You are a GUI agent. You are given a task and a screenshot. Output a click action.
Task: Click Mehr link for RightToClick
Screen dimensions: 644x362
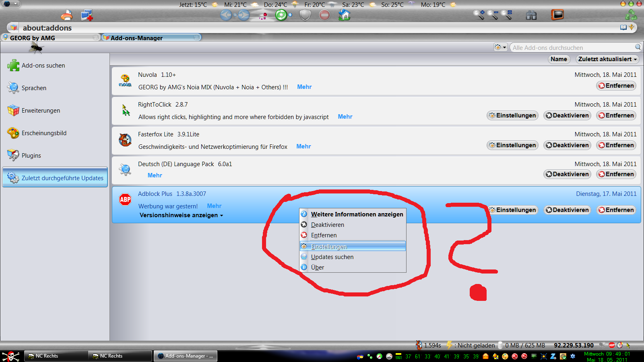point(345,117)
